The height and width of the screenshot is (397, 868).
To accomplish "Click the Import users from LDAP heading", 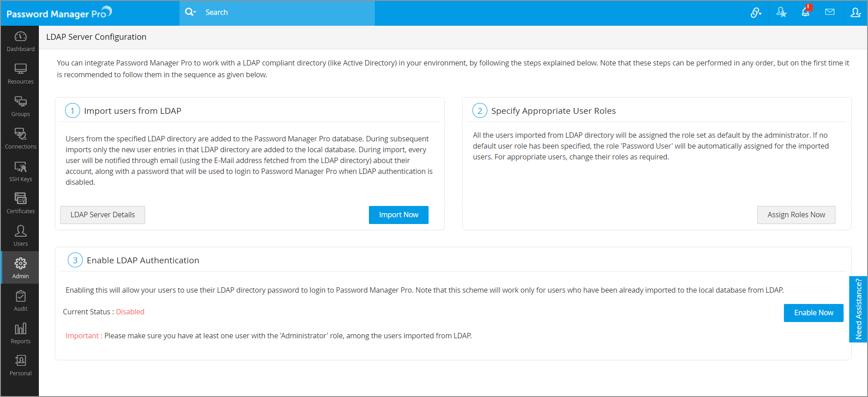I will tap(132, 111).
